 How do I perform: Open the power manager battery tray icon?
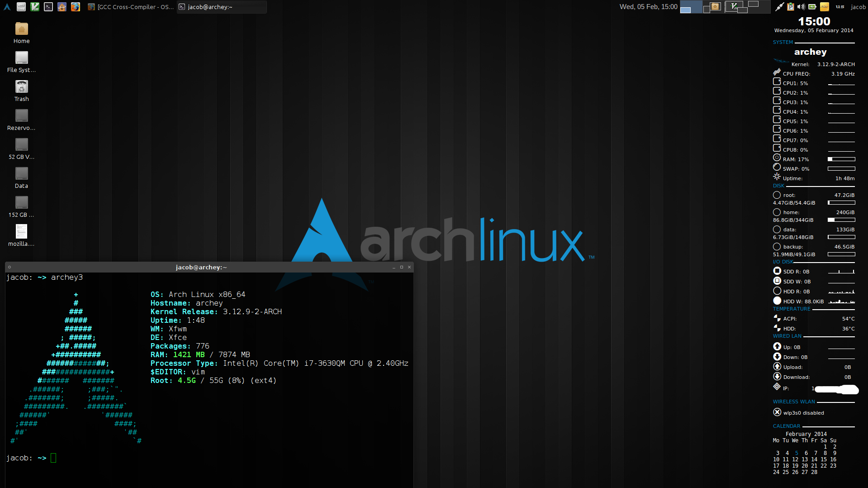[x=812, y=7]
